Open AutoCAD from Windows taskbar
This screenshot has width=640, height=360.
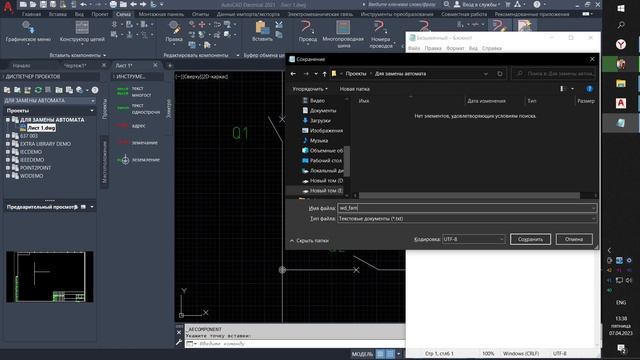click(x=621, y=103)
